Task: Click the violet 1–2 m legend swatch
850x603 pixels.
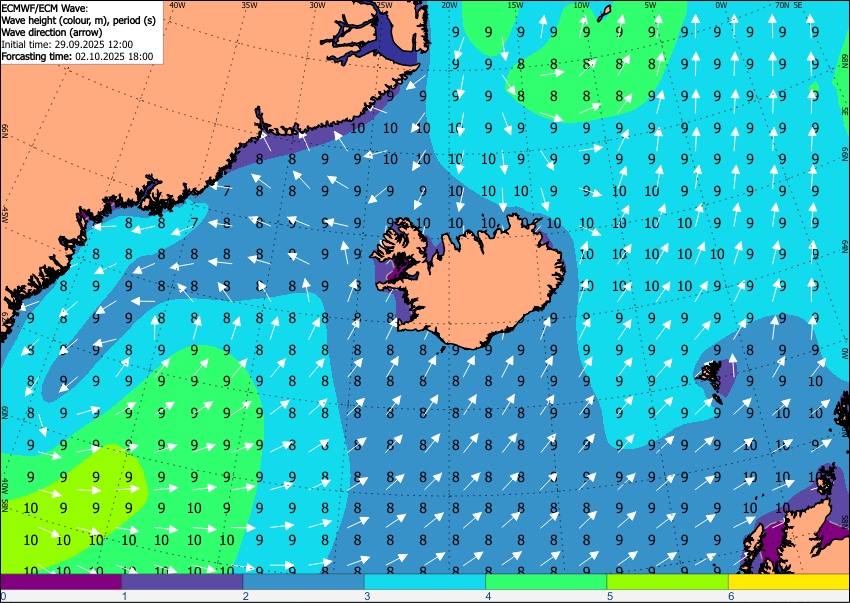Action: pyautogui.click(x=182, y=582)
